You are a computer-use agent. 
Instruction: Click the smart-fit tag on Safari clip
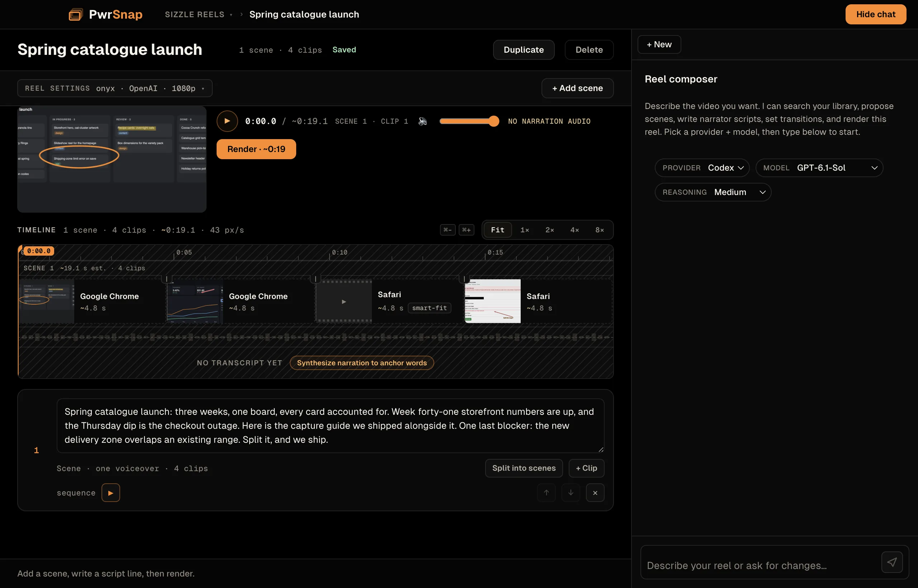click(x=430, y=308)
